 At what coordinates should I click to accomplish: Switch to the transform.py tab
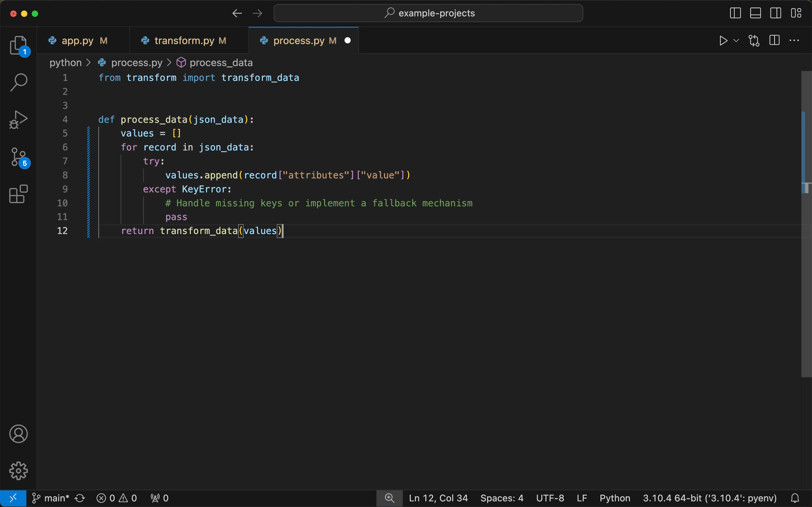click(x=184, y=41)
